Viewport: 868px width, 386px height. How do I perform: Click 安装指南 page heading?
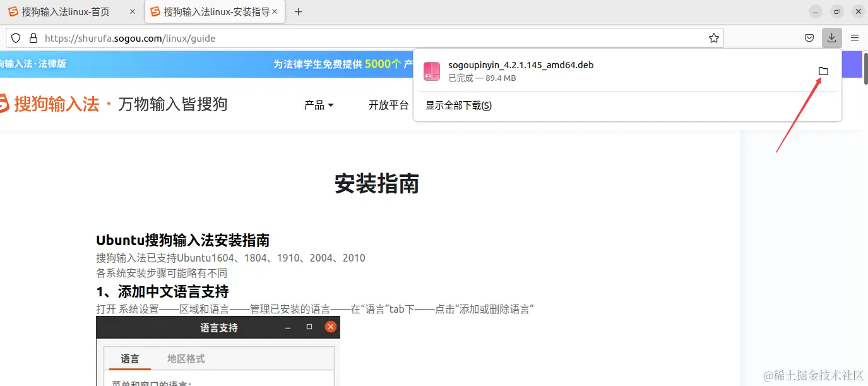377,184
